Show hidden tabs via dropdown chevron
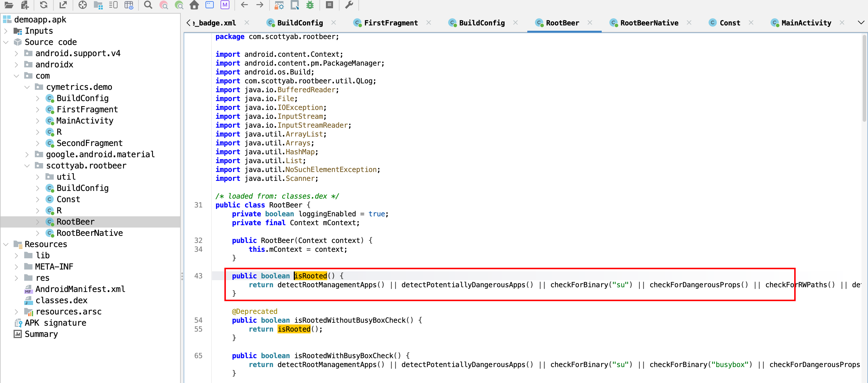This screenshot has height=383, width=868. coord(861,22)
